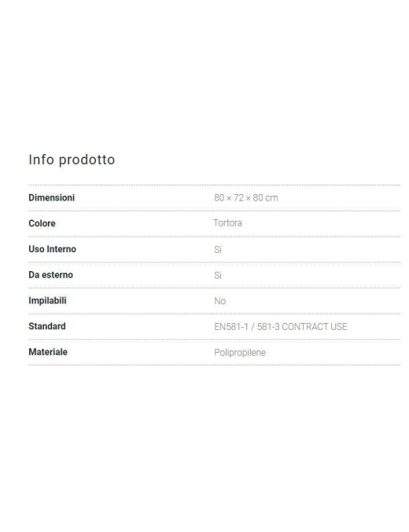The image size is (409, 532).
Task: Click the No value for Impilabili
Action: pos(219,301)
